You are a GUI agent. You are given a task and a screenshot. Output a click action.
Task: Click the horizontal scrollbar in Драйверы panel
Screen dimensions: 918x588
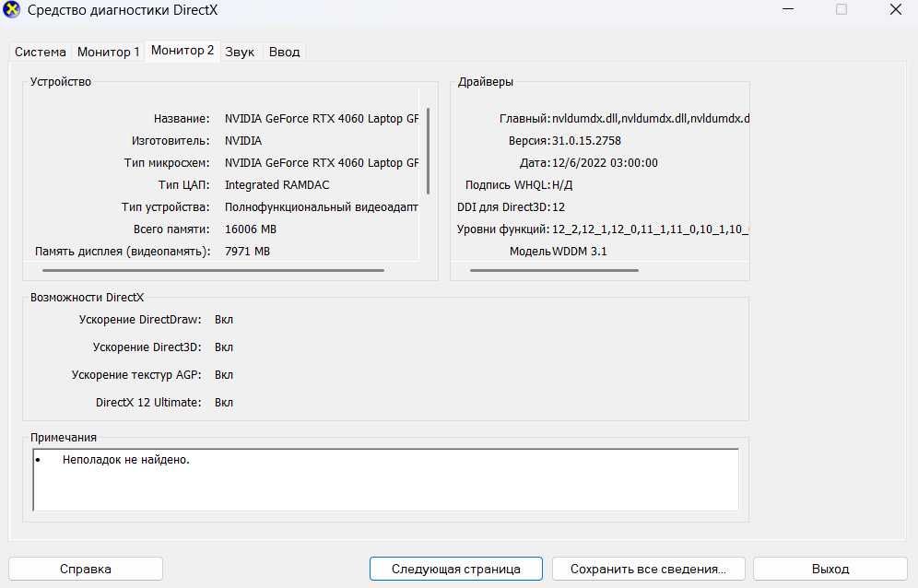coord(554,271)
